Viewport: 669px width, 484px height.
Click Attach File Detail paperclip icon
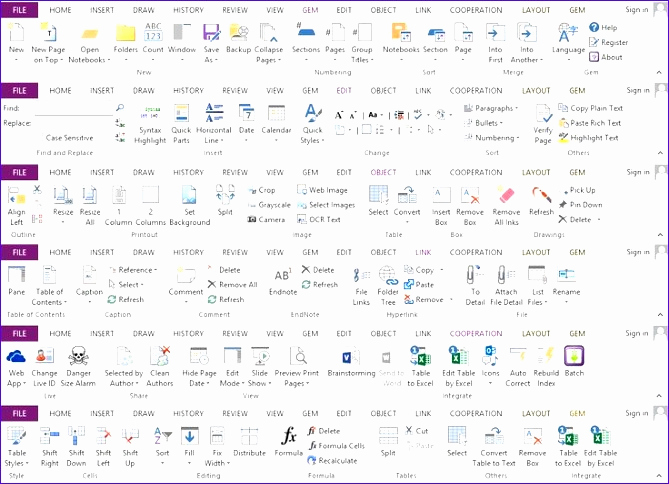pyautogui.click(x=506, y=275)
